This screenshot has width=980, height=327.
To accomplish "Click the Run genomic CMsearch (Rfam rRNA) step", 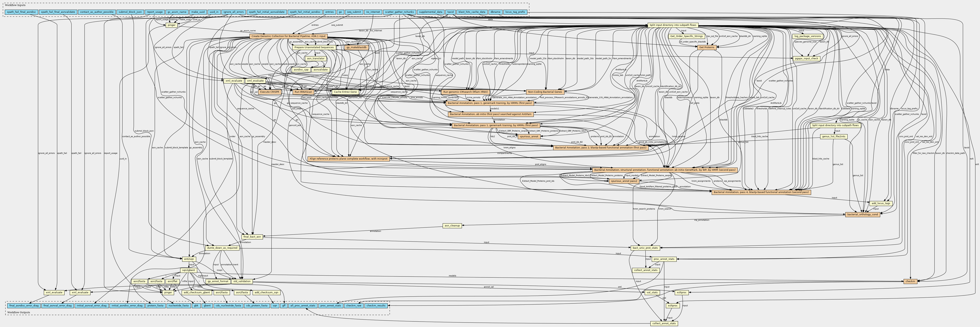I will click(465, 92).
